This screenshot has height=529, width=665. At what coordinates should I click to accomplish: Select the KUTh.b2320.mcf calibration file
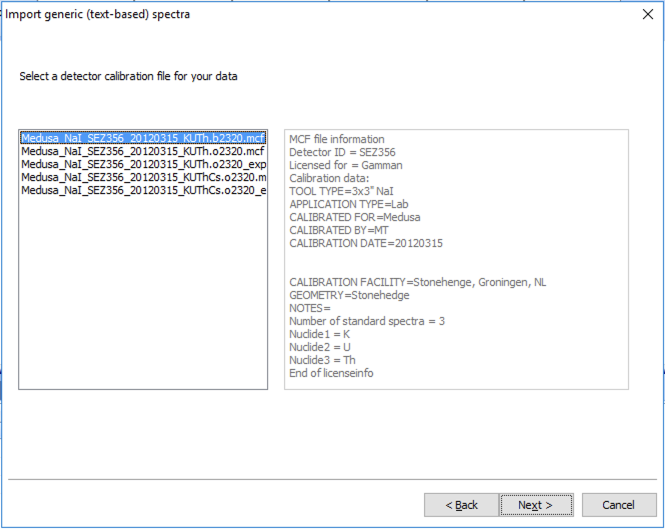pyautogui.click(x=143, y=138)
